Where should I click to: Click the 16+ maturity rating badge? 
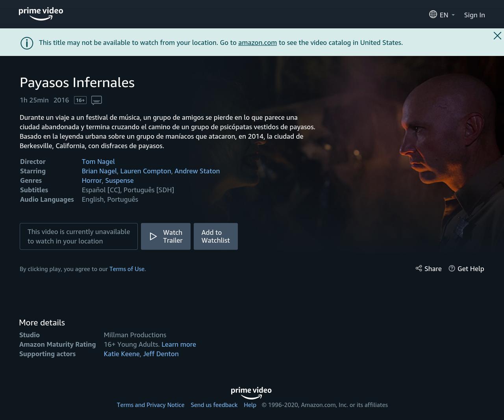80,100
